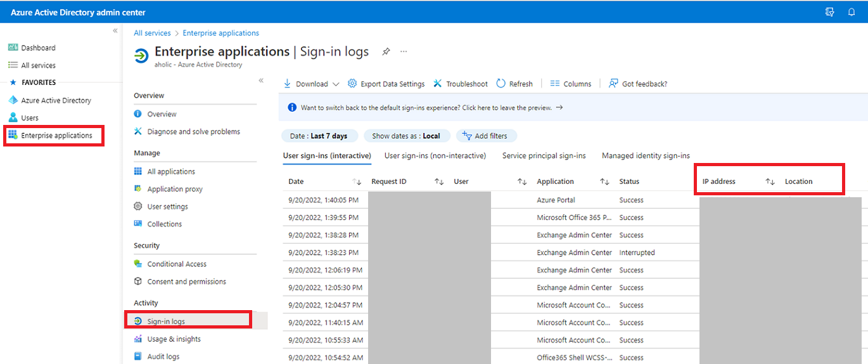Collapse the Enterprise applications resource menu

261,81
